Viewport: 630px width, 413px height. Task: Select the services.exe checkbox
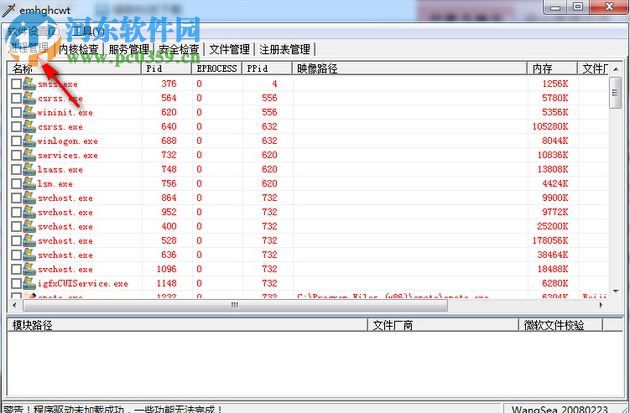click(16, 155)
